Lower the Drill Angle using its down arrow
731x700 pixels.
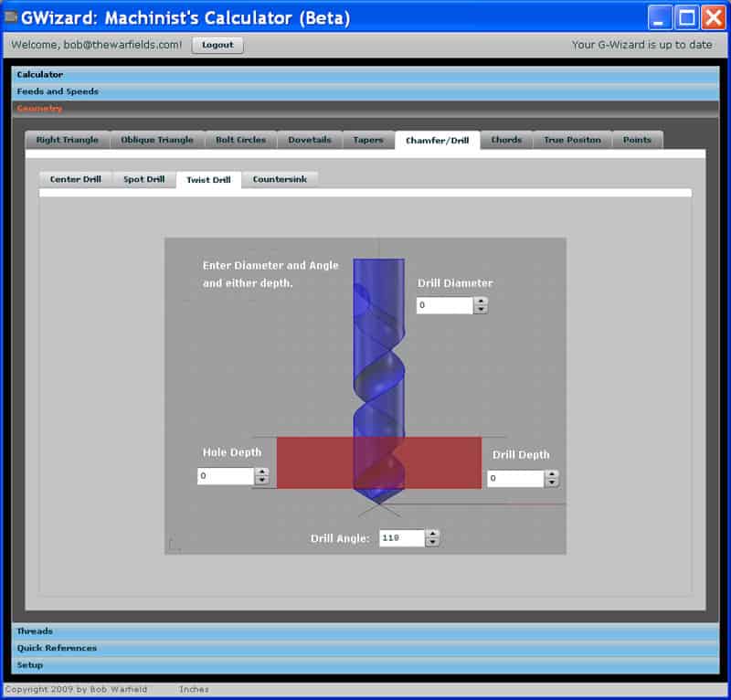coord(434,541)
